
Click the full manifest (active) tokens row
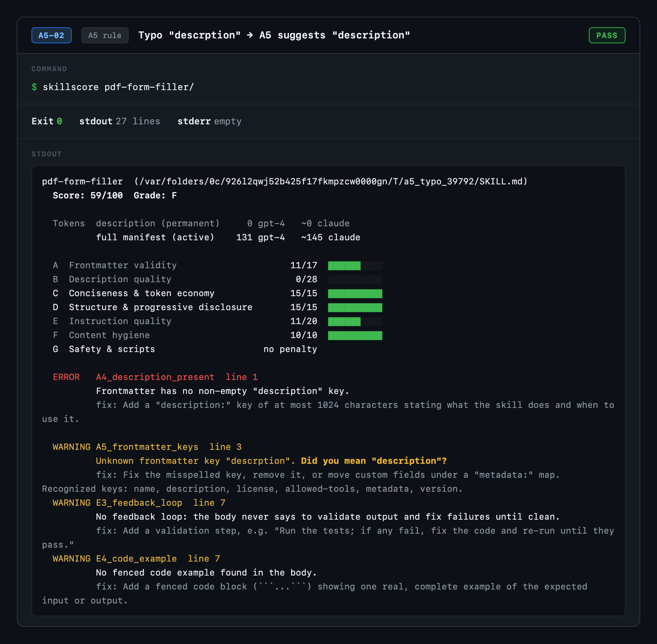coord(228,237)
